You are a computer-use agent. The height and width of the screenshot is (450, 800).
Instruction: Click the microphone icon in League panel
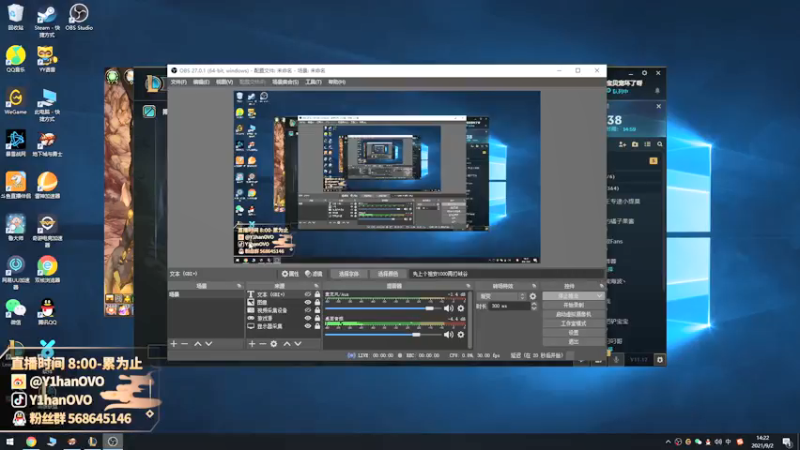tap(616, 360)
